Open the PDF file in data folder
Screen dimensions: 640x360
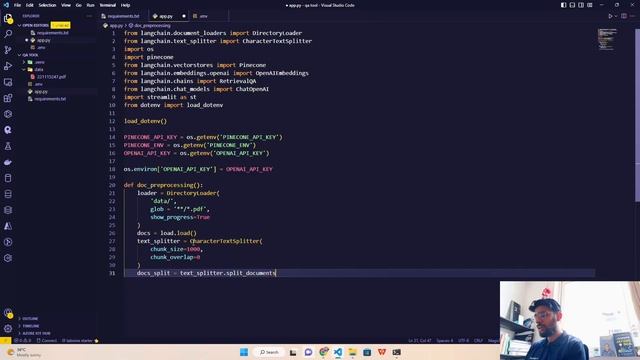[51, 77]
